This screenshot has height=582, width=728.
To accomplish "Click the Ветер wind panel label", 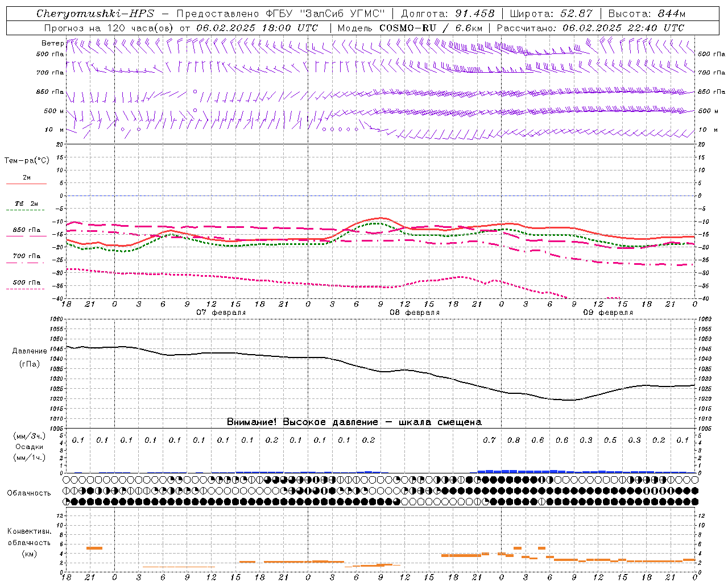I will [x=52, y=43].
